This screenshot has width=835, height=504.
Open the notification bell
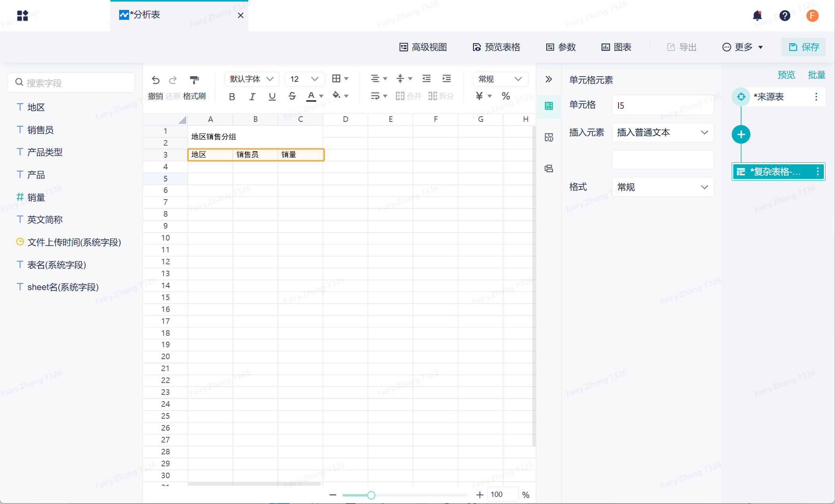[757, 15]
